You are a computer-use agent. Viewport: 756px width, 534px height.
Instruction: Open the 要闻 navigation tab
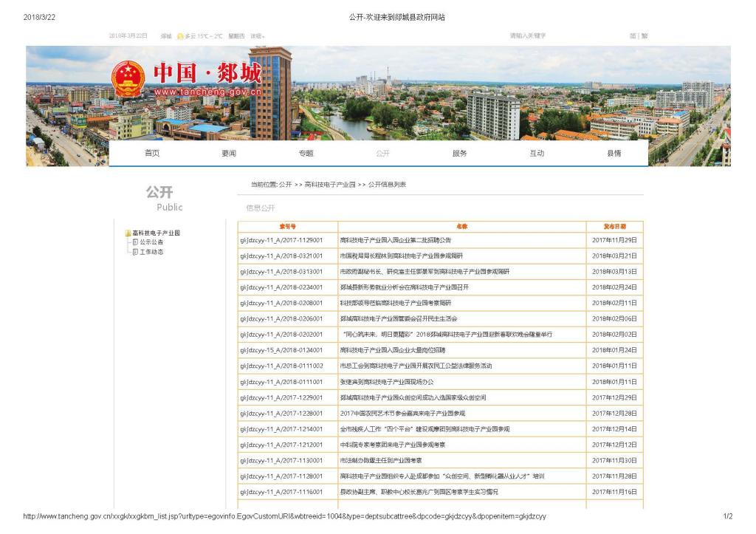click(229, 154)
